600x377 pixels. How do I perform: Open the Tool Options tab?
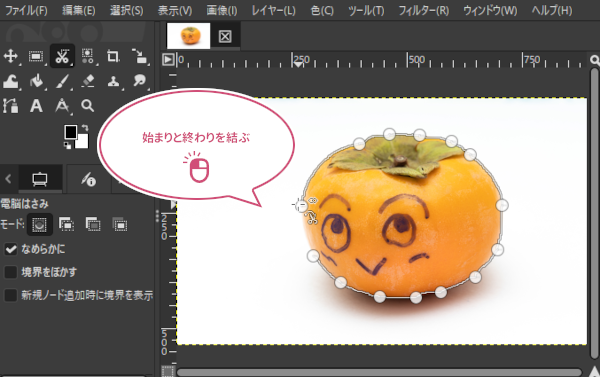(x=40, y=179)
